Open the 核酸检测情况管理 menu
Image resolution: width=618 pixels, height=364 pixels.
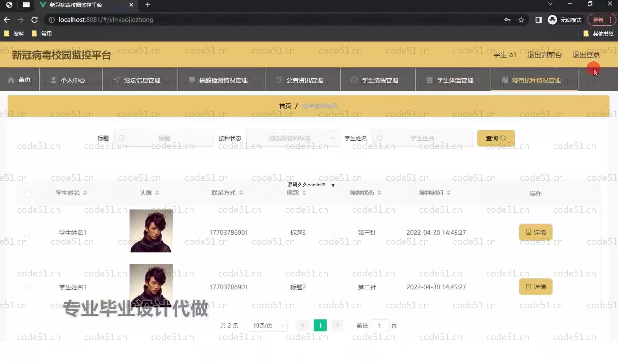tap(221, 80)
